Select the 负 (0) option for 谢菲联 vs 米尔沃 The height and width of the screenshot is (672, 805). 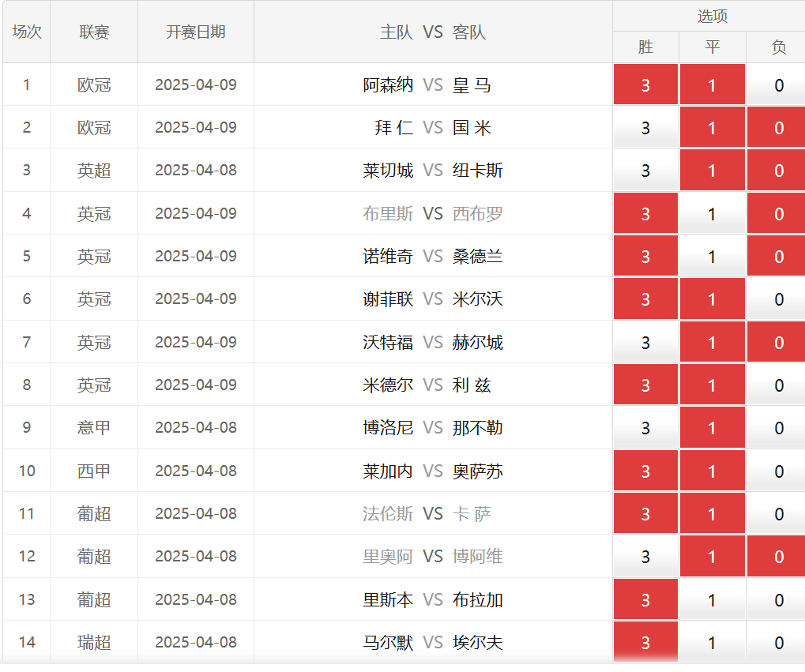pyautogui.click(x=778, y=298)
